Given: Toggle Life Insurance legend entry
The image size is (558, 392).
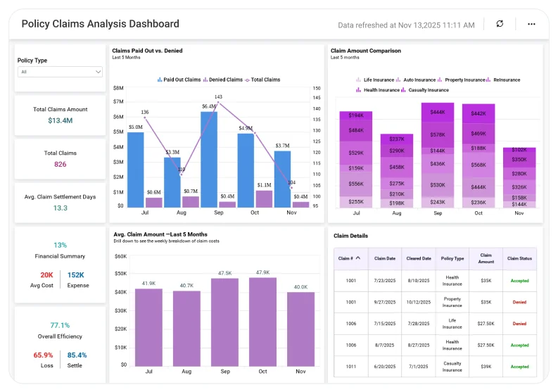Looking at the screenshot, I should click(x=375, y=80).
